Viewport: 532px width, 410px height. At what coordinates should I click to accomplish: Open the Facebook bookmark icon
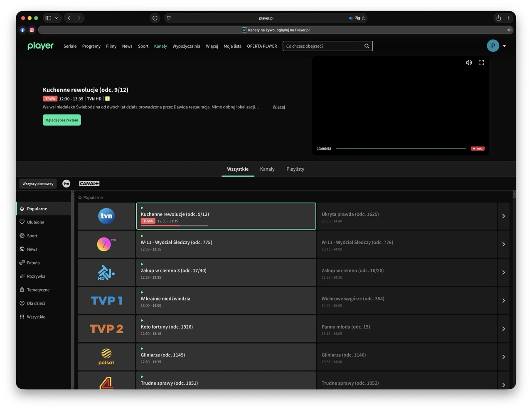point(22,30)
